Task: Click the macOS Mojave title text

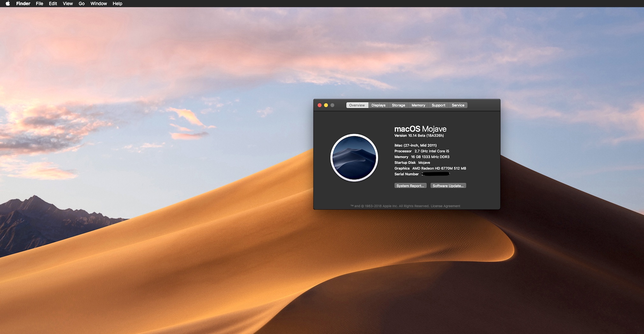Action: pyautogui.click(x=420, y=129)
